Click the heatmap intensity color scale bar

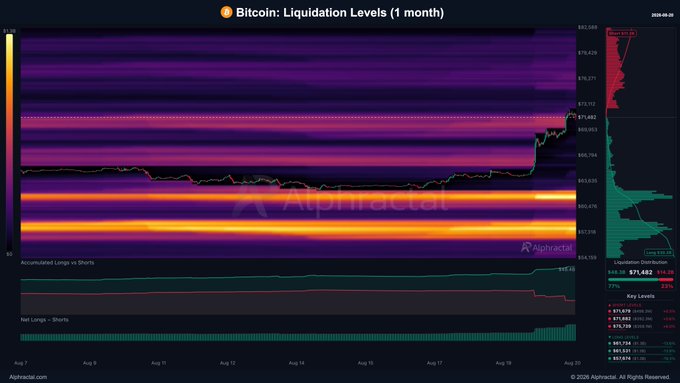pyautogui.click(x=10, y=142)
